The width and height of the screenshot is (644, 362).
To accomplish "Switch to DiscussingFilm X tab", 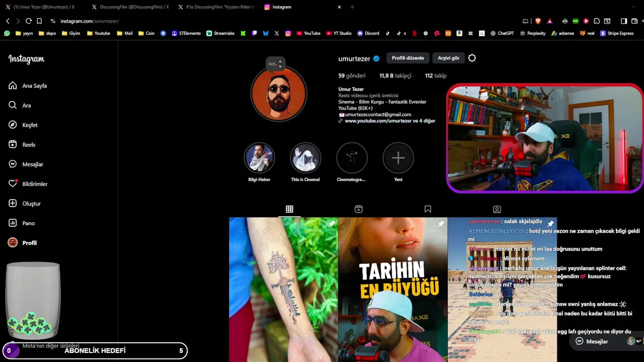I will (130, 7).
